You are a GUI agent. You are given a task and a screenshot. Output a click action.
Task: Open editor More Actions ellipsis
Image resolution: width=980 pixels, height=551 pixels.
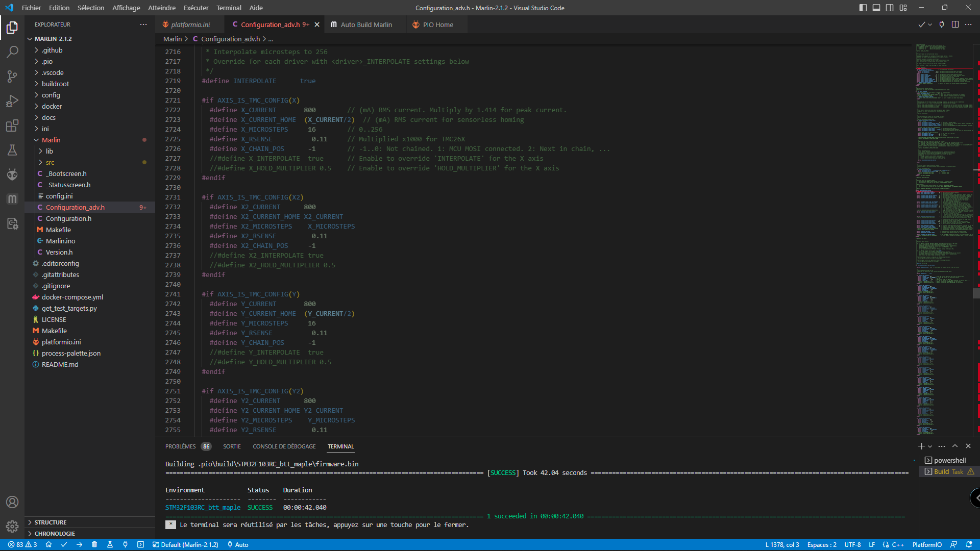point(968,24)
